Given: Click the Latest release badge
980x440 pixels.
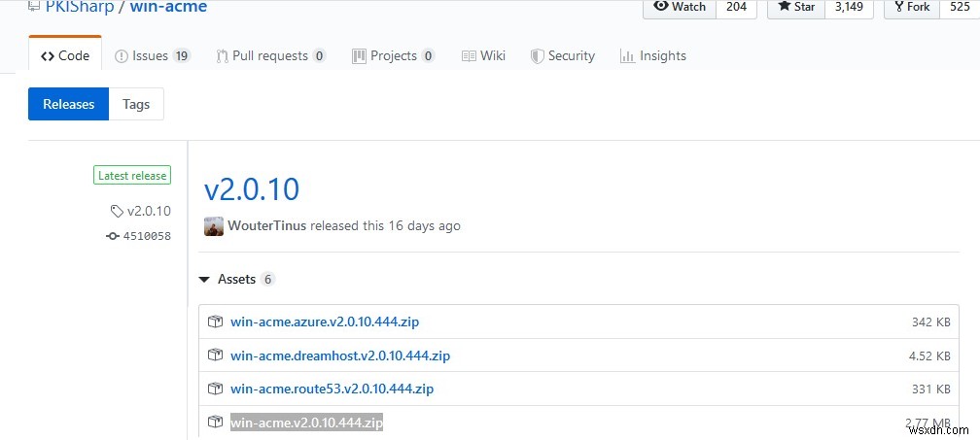Looking at the screenshot, I should [x=132, y=176].
